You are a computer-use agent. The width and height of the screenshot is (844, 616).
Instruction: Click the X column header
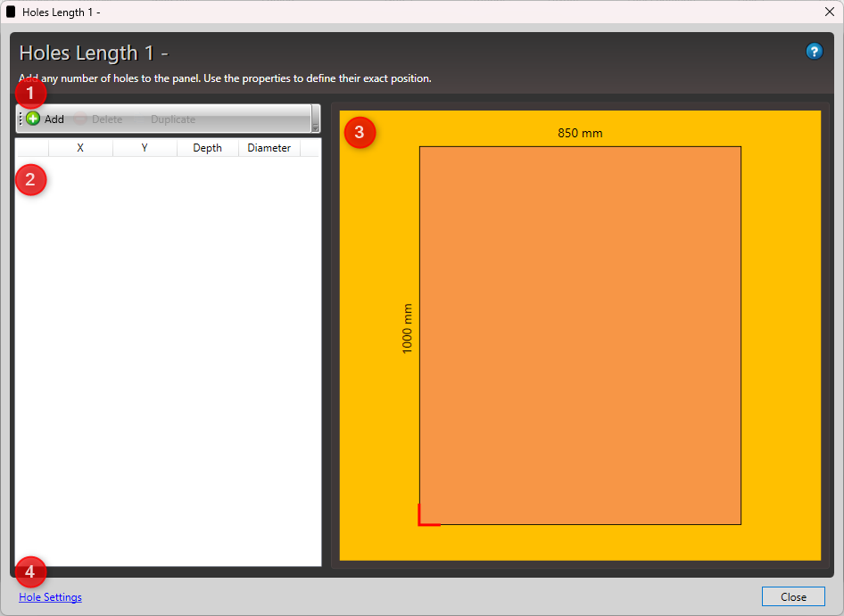click(x=80, y=148)
